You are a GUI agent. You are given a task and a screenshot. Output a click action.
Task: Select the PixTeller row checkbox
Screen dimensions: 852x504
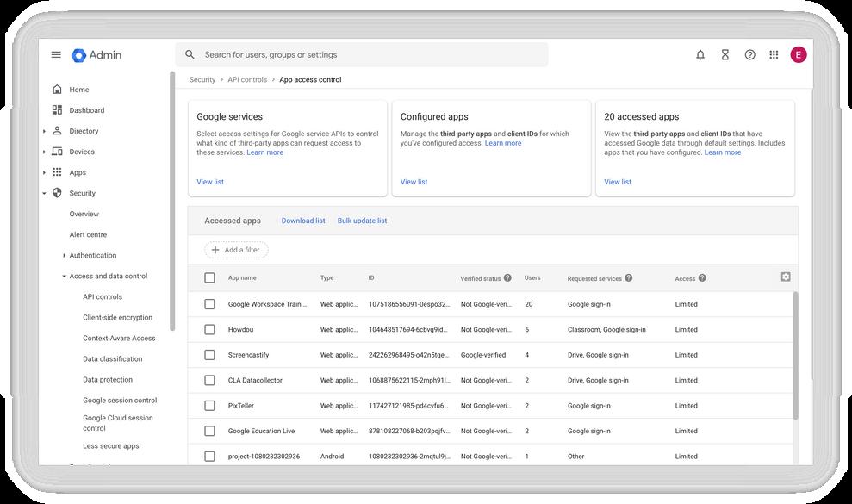209,406
